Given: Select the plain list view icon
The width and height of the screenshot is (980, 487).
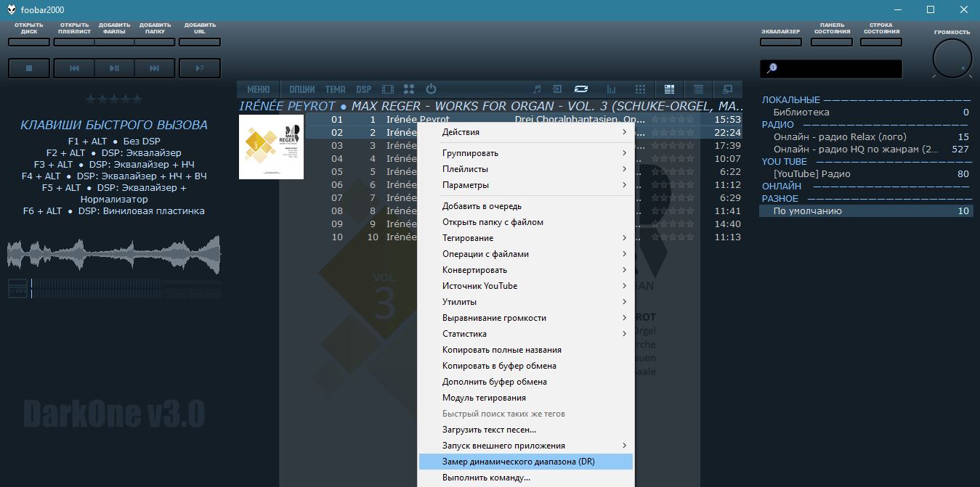Looking at the screenshot, I should click(x=698, y=89).
